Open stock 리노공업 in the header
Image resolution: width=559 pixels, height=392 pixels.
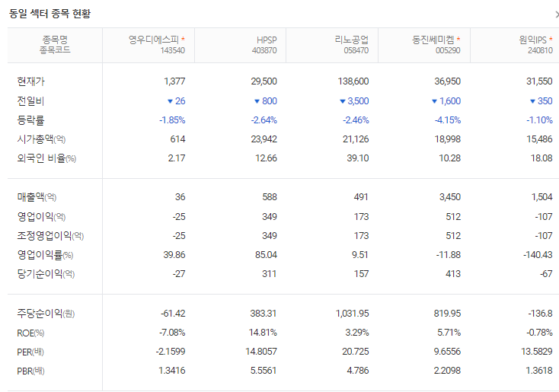(352, 40)
